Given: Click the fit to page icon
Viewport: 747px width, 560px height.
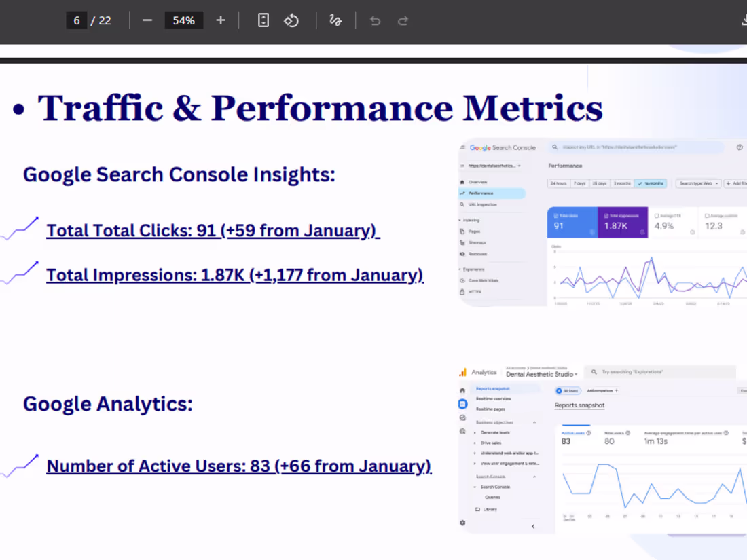Looking at the screenshot, I should click(263, 20).
